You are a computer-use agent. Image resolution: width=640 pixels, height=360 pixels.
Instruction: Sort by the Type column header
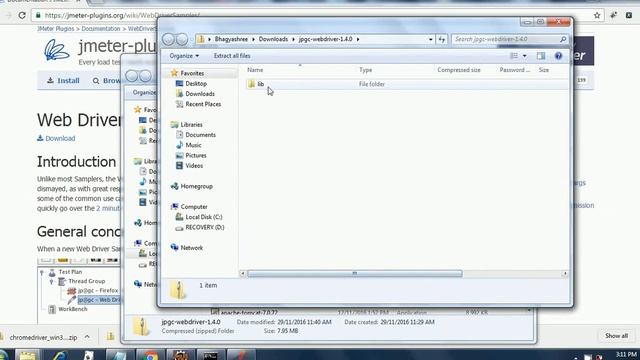pyautogui.click(x=365, y=70)
